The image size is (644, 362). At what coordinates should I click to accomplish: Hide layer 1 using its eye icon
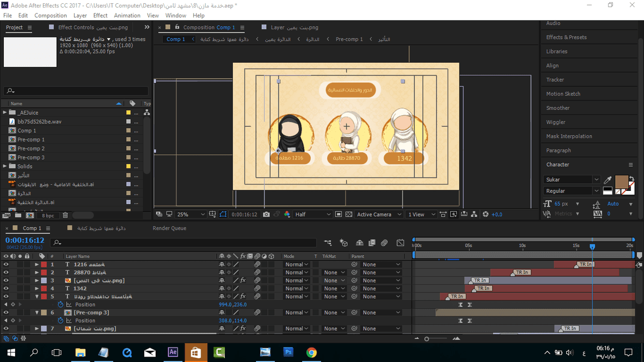pos(6,264)
